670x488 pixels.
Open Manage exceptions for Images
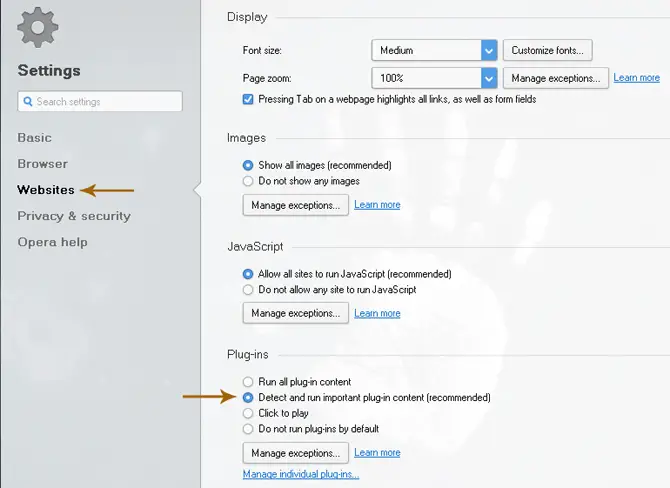[x=296, y=205]
